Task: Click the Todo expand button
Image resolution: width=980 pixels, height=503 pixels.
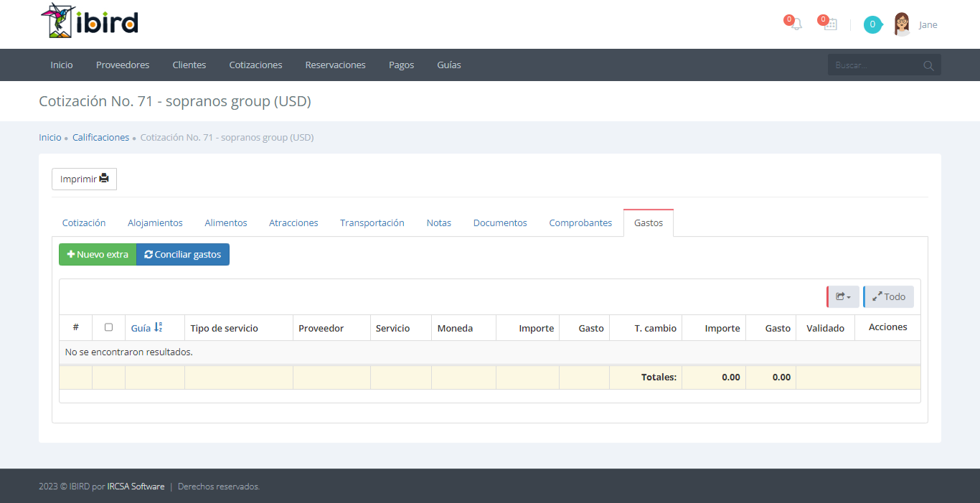Action: pos(888,297)
